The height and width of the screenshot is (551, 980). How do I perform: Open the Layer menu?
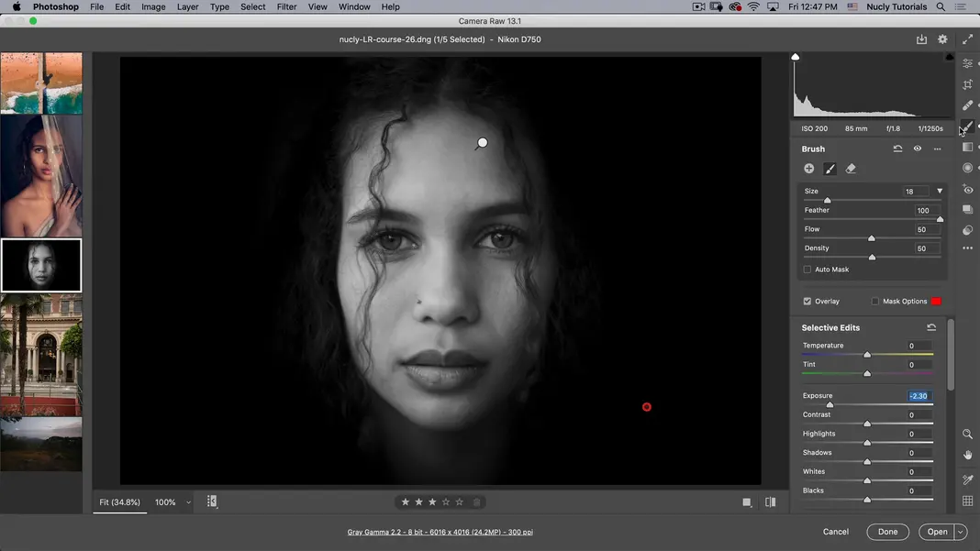click(x=187, y=6)
